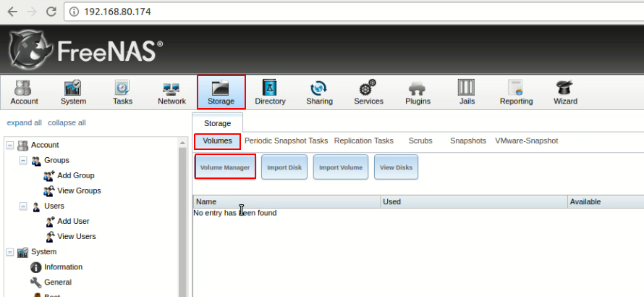Click the Import Disk button

point(284,167)
